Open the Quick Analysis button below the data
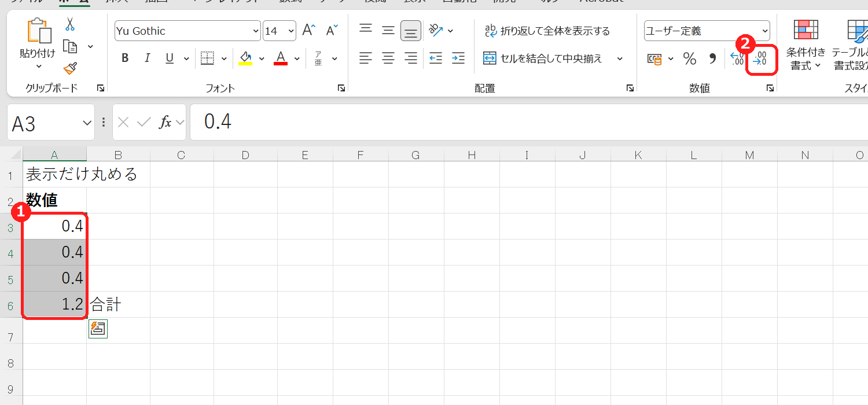868x405 pixels. (98, 329)
